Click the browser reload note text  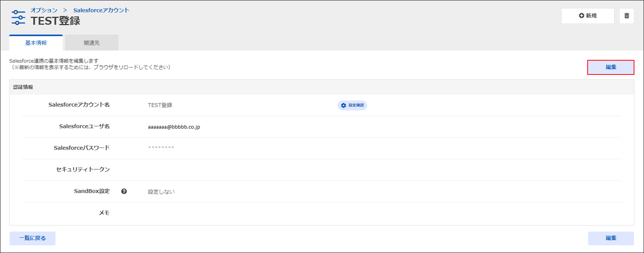coord(90,67)
